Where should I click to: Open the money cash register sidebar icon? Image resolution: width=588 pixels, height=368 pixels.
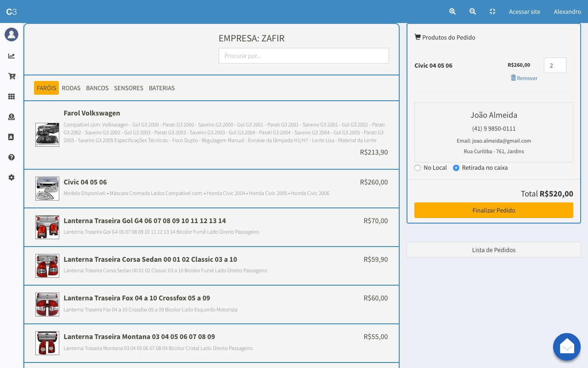[x=11, y=117]
